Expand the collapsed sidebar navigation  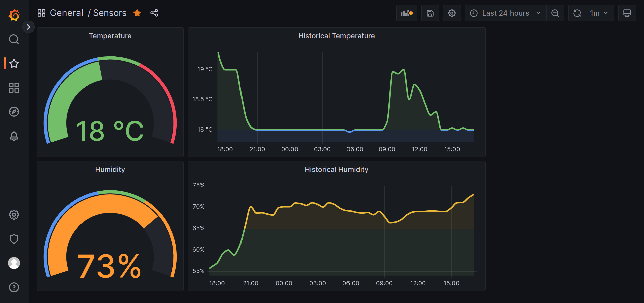click(x=29, y=27)
